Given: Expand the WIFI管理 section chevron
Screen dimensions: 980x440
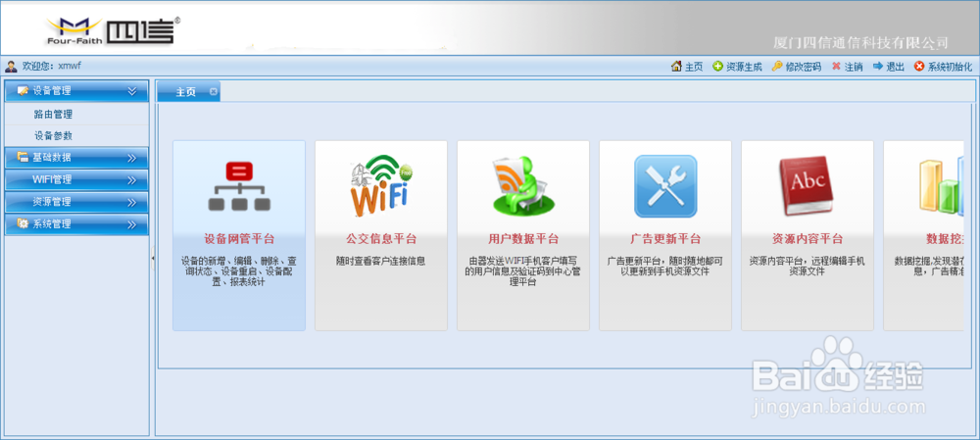Looking at the screenshot, I should pyautogui.click(x=132, y=180).
